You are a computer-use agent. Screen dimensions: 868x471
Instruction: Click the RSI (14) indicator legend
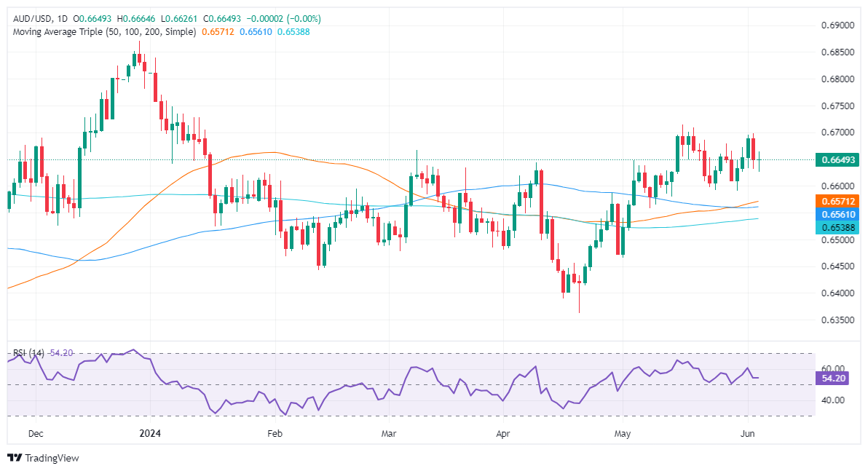point(28,353)
